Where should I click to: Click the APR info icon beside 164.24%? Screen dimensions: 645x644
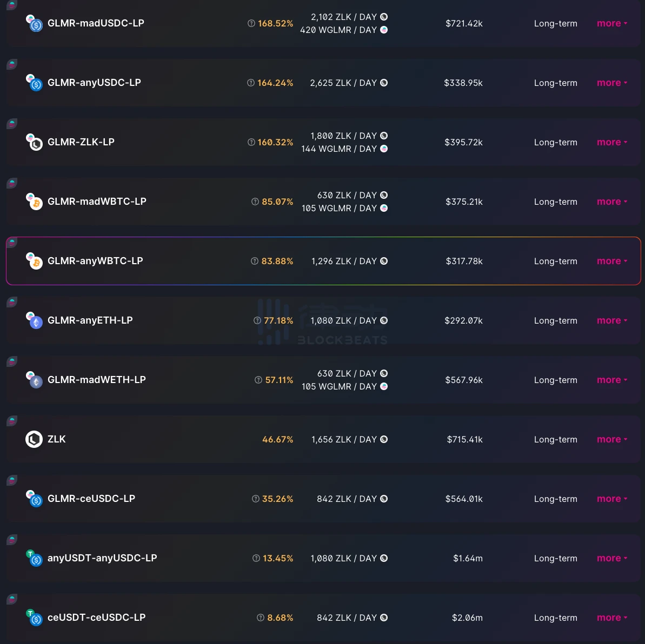[250, 83]
